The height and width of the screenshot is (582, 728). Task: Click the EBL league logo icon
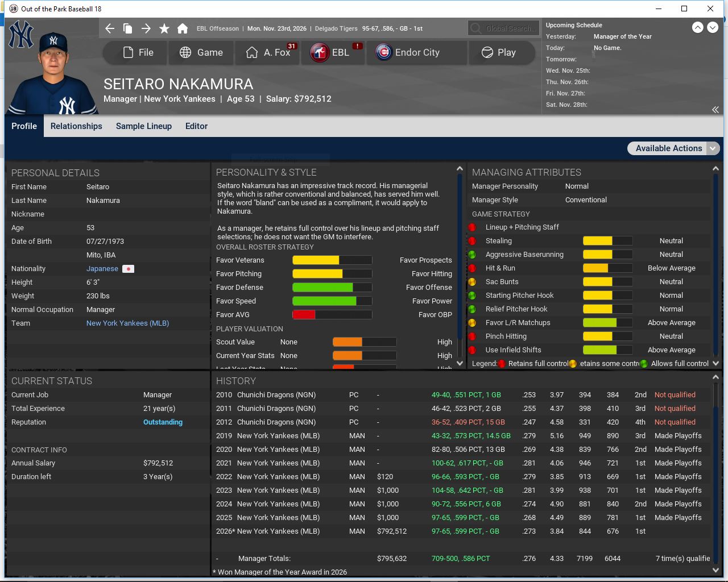click(x=320, y=52)
